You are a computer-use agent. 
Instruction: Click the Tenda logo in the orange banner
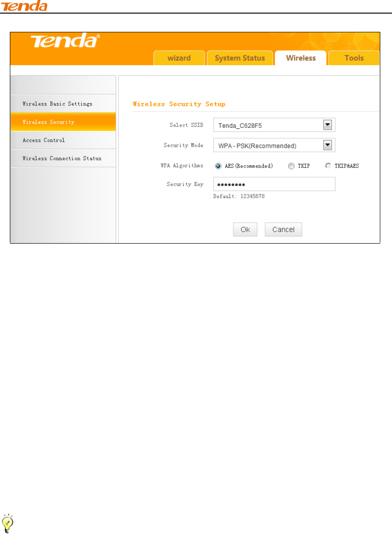pyautogui.click(x=65, y=41)
